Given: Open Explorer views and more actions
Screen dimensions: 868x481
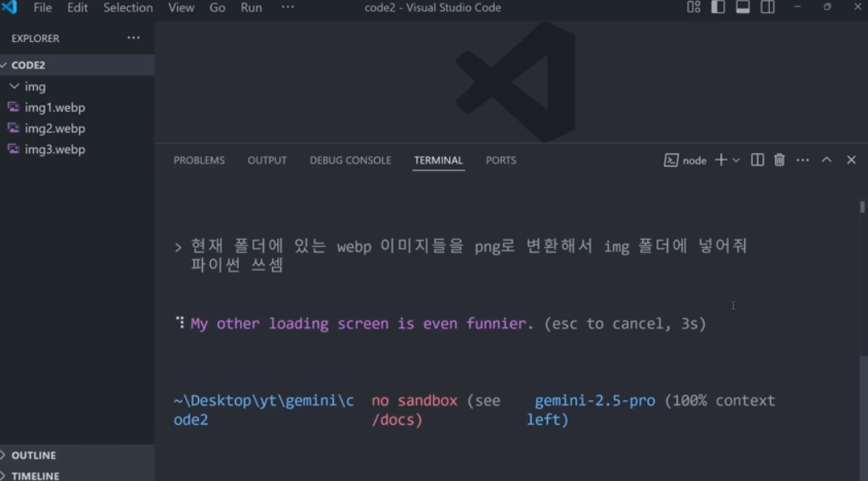Looking at the screenshot, I should pos(134,38).
